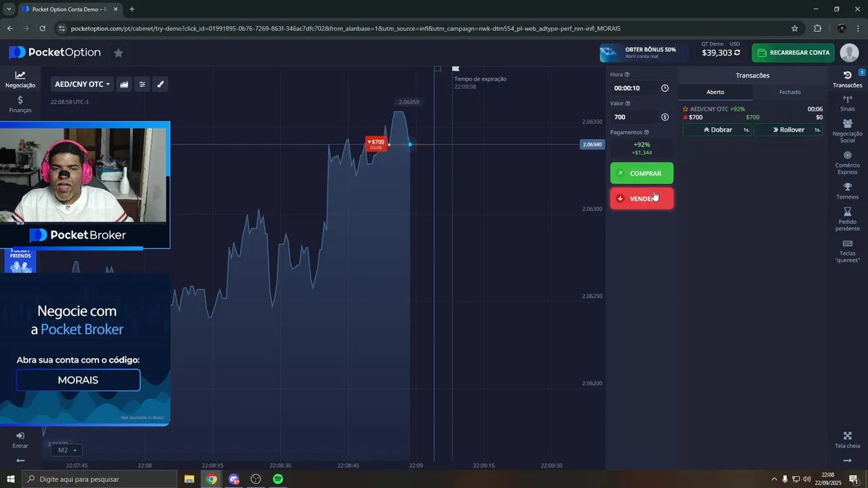Click the 2.06340 current price label
868x488 pixels.
coord(592,144)
